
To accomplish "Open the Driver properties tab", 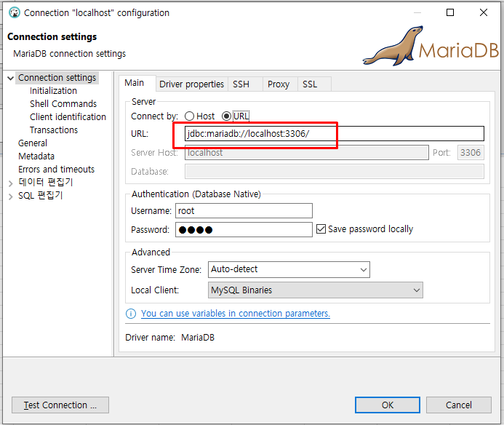I will click(191, 84).
